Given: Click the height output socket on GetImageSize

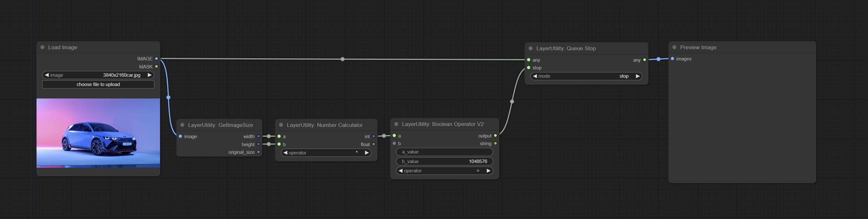Looking at the screenshot, I should [259, 144].
